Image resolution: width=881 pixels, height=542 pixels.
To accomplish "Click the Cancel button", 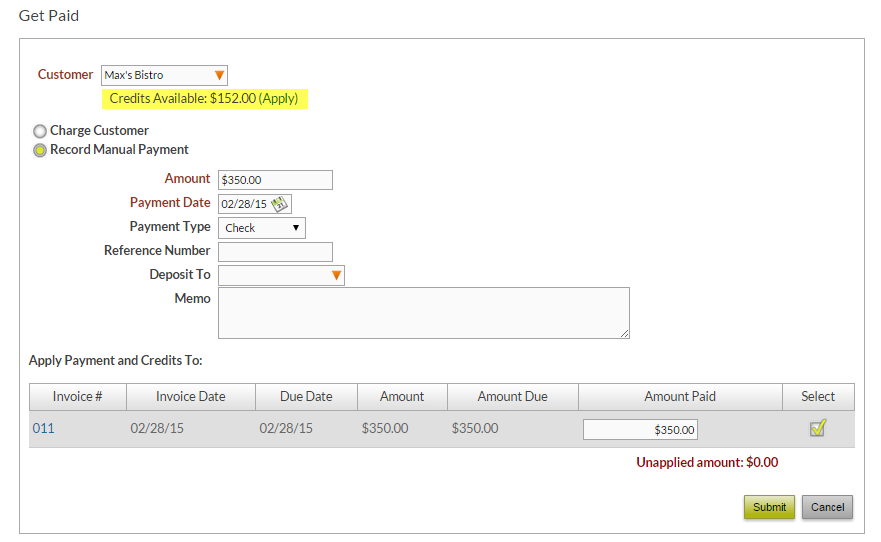I will [x=827, y=507].
